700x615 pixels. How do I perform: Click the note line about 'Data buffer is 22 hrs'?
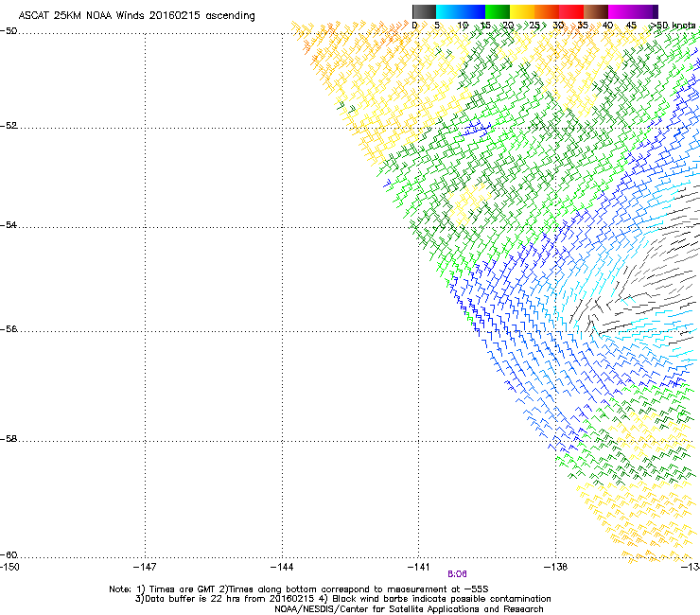tap(342, 599)
